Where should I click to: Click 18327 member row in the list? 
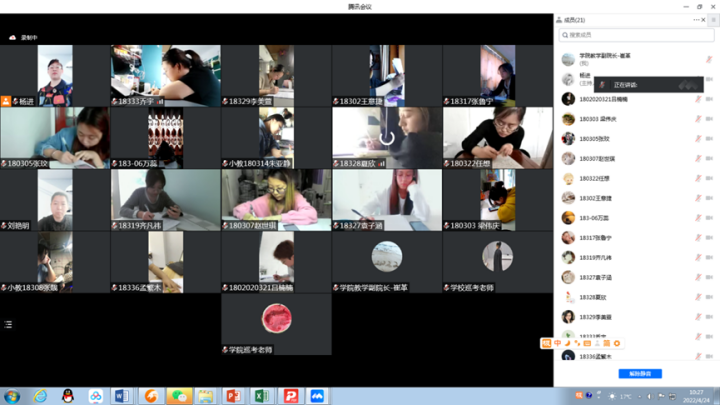(x=636, y=277)
